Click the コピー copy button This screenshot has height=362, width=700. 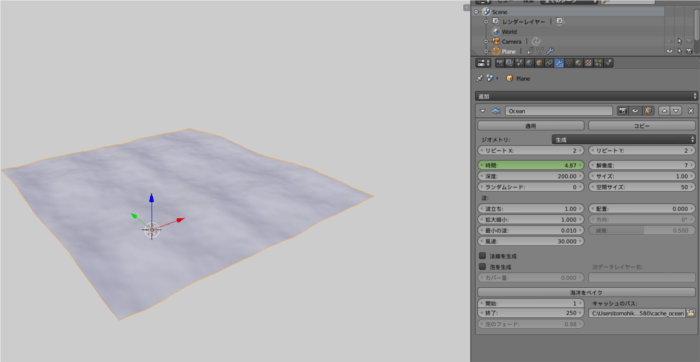click(x=642, y=126)
